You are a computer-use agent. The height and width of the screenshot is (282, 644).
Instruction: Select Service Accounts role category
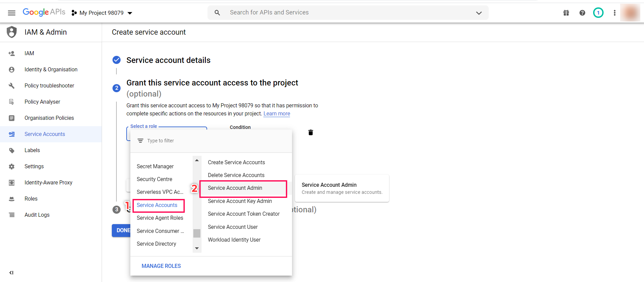pos(157,205)
